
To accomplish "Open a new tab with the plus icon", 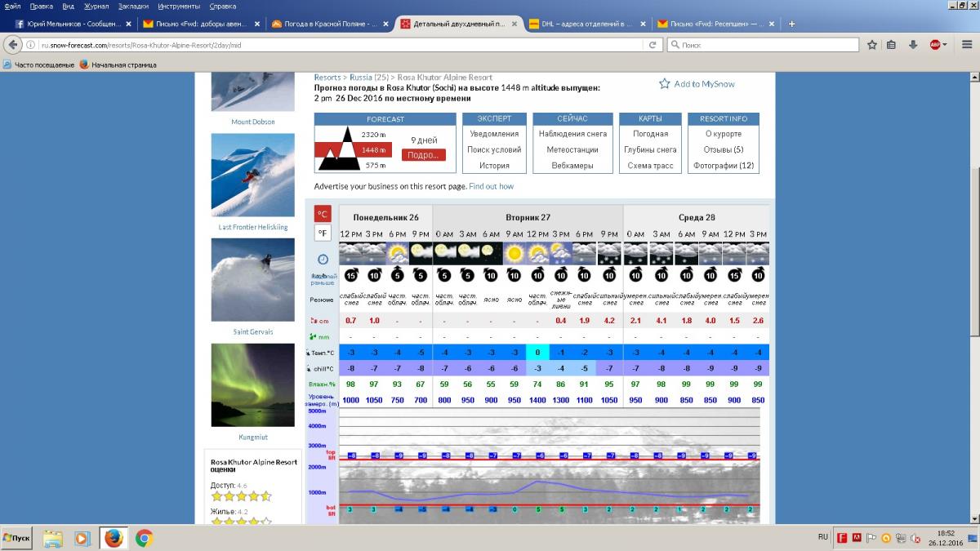I will pyautogui.click(x=791, y=24).
